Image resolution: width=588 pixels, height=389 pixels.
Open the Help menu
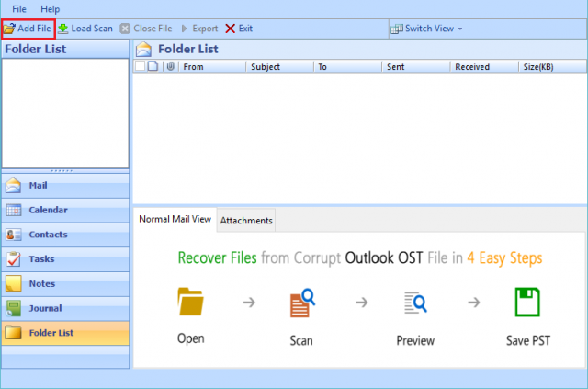click(x=50, y=9)
